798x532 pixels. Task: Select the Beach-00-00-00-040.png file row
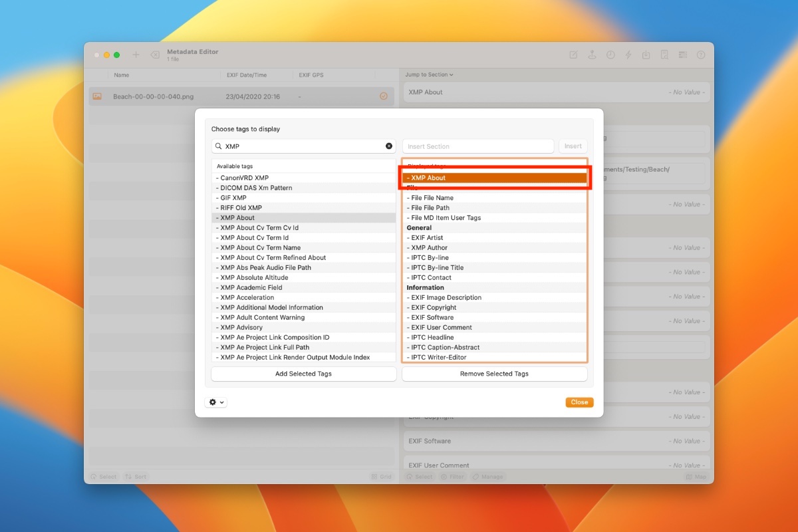241,96
